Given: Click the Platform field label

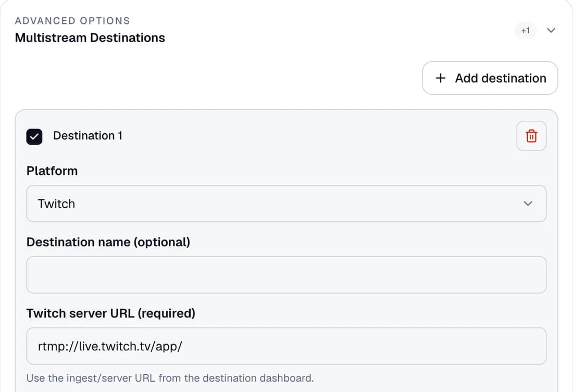Looking at the screenshot, I should (52, 171).
